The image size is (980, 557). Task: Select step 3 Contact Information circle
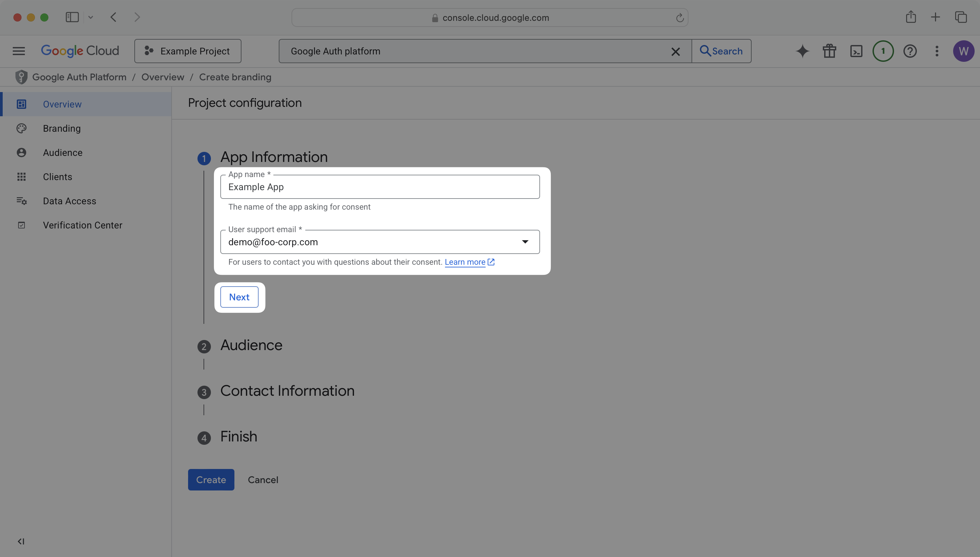click(204, 392)
